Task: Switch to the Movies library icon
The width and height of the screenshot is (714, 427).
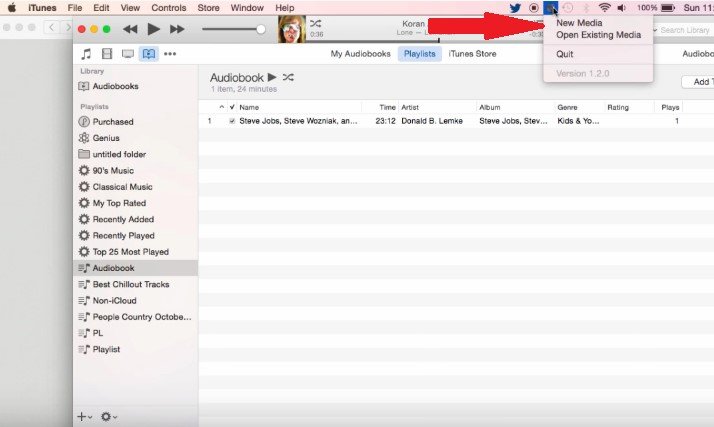Action: 107,54
